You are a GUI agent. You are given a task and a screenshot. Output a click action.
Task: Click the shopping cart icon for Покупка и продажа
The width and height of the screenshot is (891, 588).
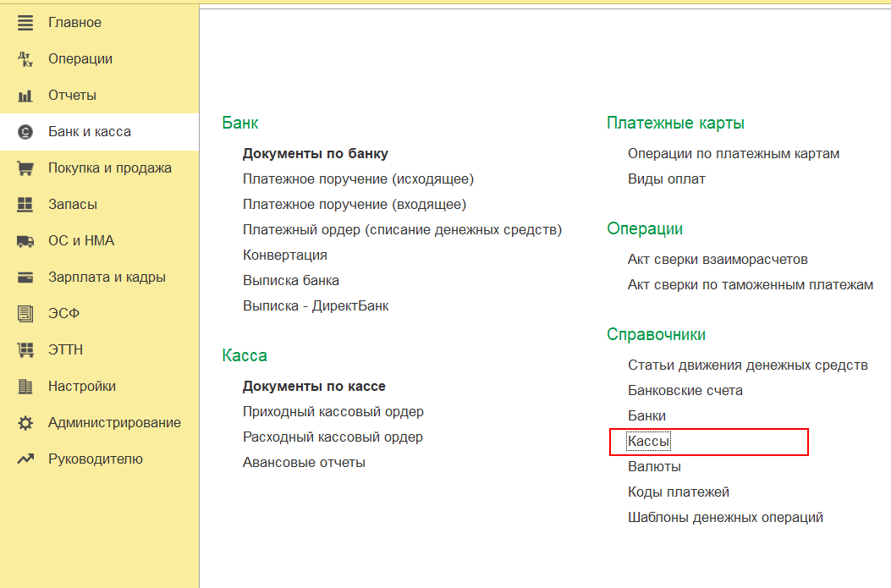(25, 168)
